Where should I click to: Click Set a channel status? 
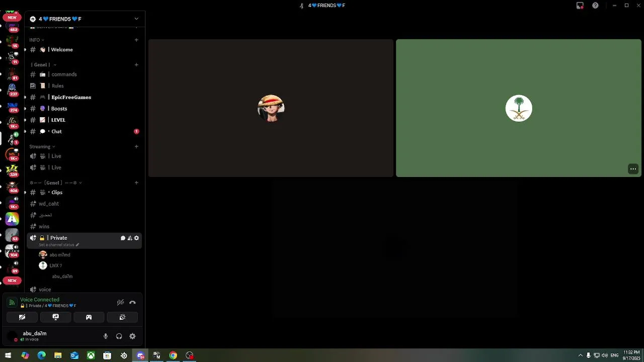click(59, 245)
